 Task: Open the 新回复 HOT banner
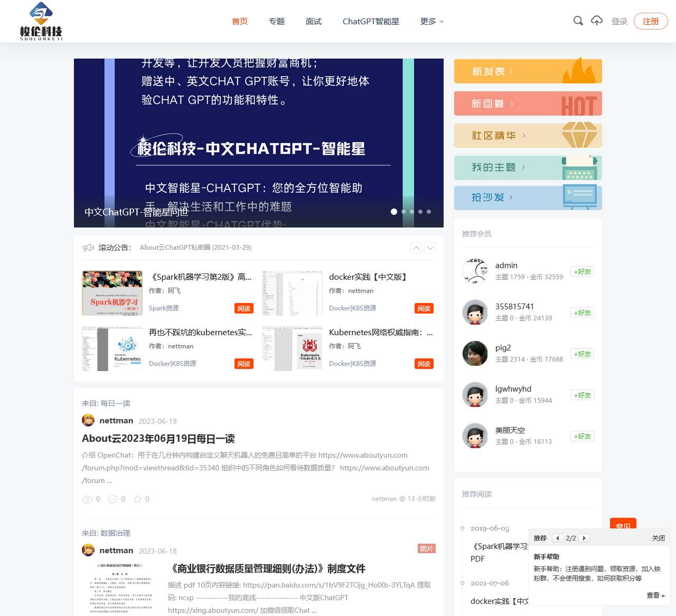pos(528,103)
